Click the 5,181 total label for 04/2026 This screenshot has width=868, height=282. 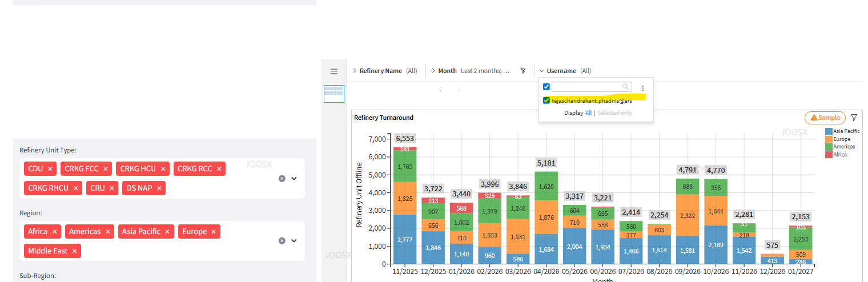546,163
